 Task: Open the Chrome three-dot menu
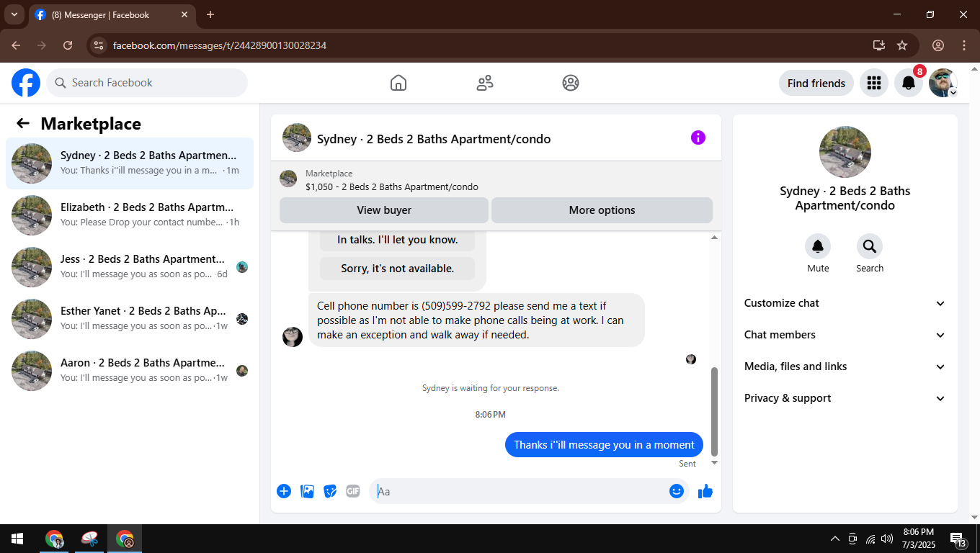964,45
